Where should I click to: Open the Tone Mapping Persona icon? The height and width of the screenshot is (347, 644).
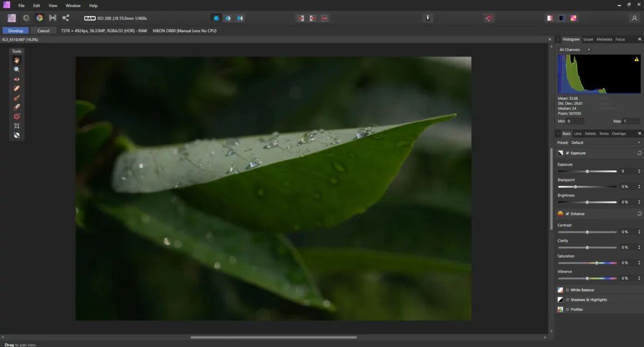[x=53, y=18]
